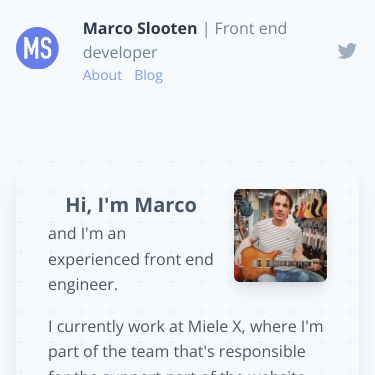Click the word 'engineer.' in intro
The height and width of the screenshot is (375, 375).
(83, 285)
